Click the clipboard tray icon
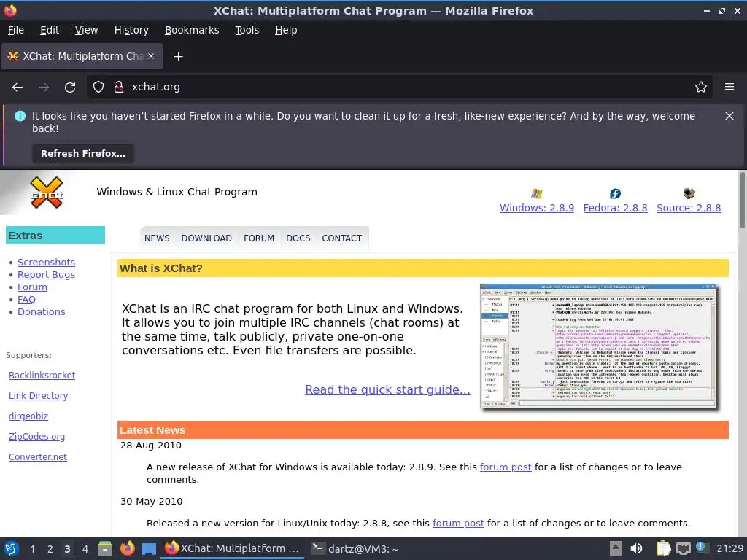Screen dimensions: 747x560 [x=663, y=548]
